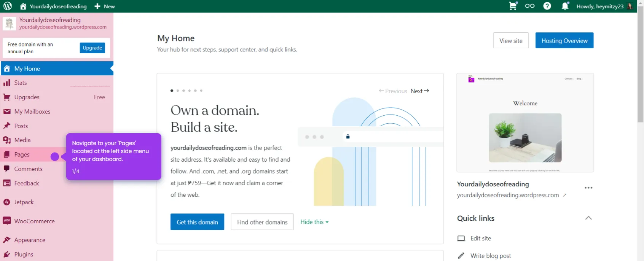This screenshot has width=644, height=261.
Task: Click Find other domains button
Action: (x=262, y=222)
